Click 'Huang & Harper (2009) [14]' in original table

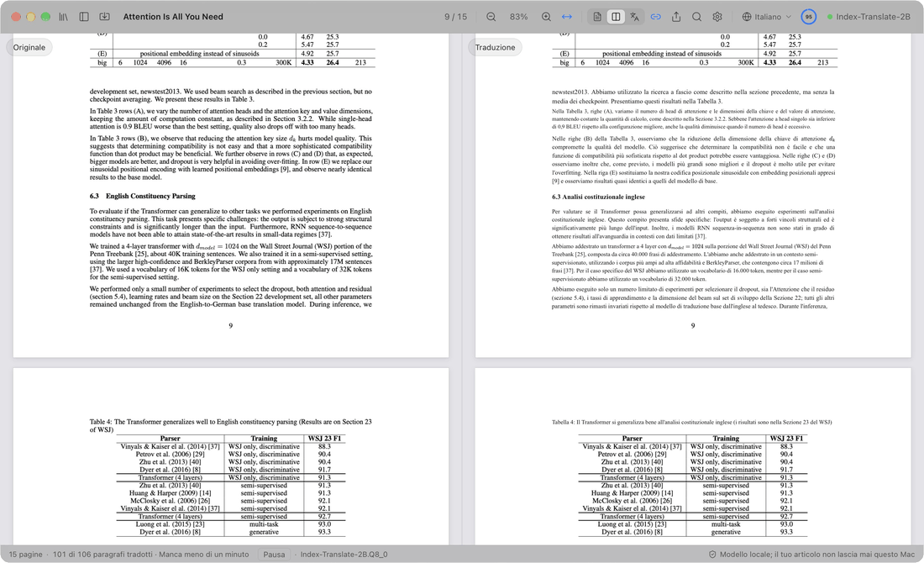170,493
